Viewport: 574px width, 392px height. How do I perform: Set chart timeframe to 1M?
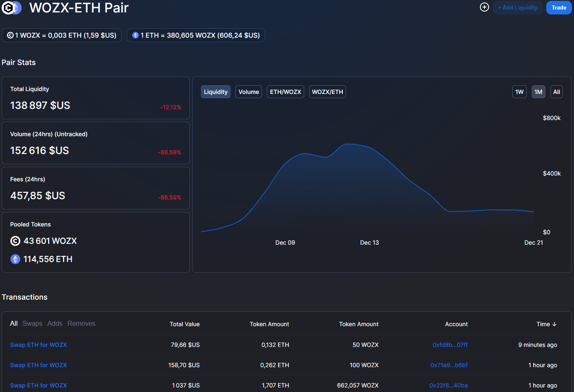(x=538, y=92)
